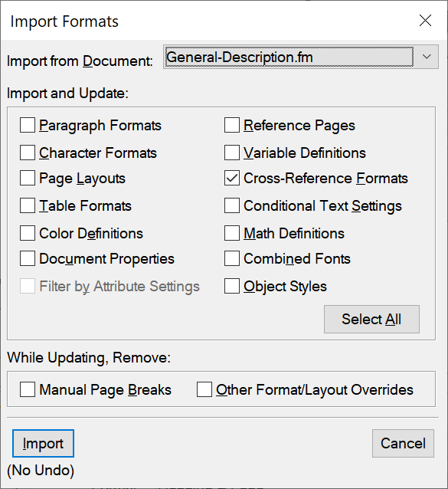Tick the Page Layouts checkbox
Viewport: 448px width, 489px height.
click(x=28, y=178)
